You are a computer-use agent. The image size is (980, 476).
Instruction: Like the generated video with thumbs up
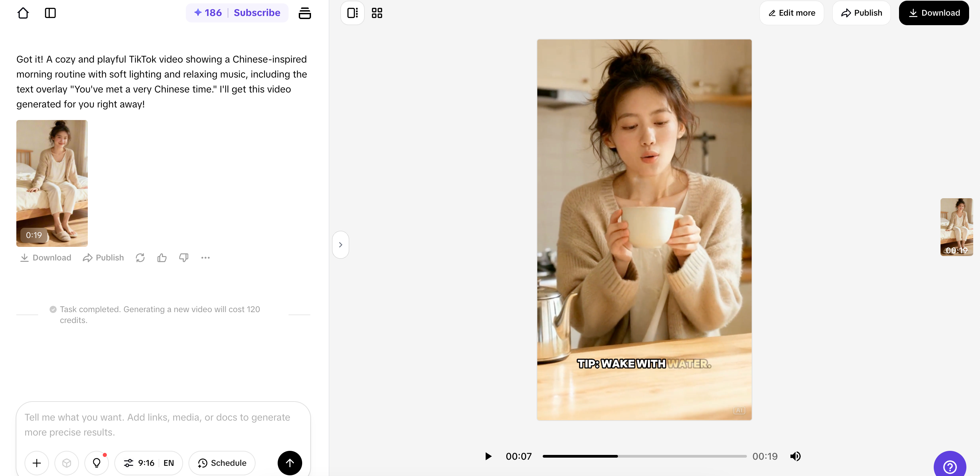tap(162, 257)
